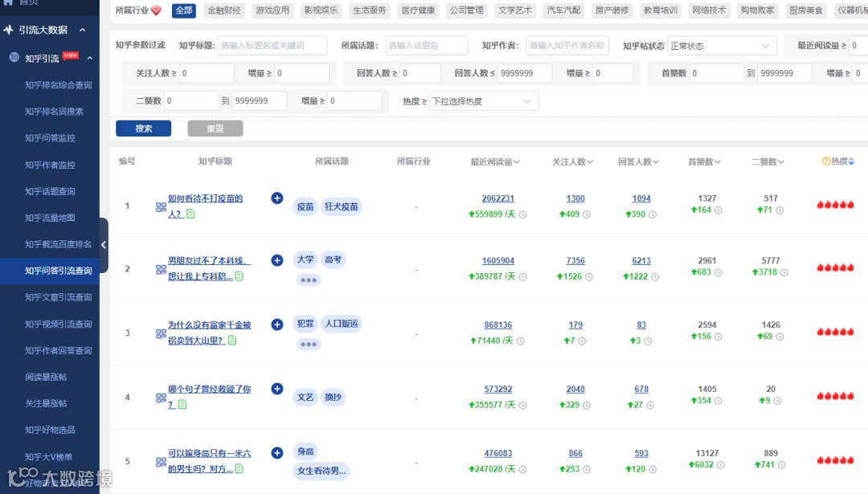The width and height of the screenshot is (868, 494).
Task: Open 知乎大V榜单 in sidebar
Action: [x=49, y=457]
